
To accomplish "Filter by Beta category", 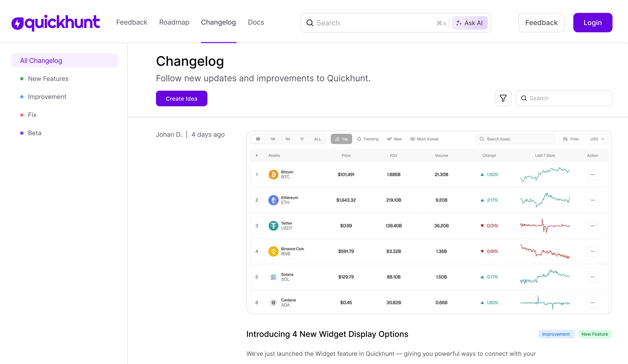I will pos(35,133).
